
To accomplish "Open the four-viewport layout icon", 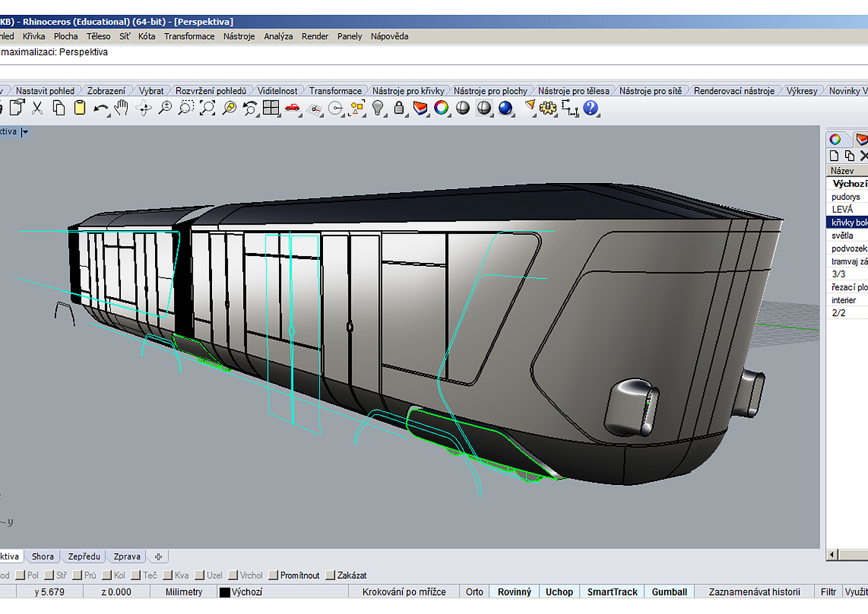I will pyautogui.click(x=271, y=108).
